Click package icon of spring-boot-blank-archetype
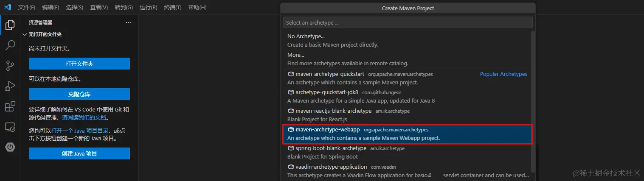The image size is (644, 181). pos(291,148)
